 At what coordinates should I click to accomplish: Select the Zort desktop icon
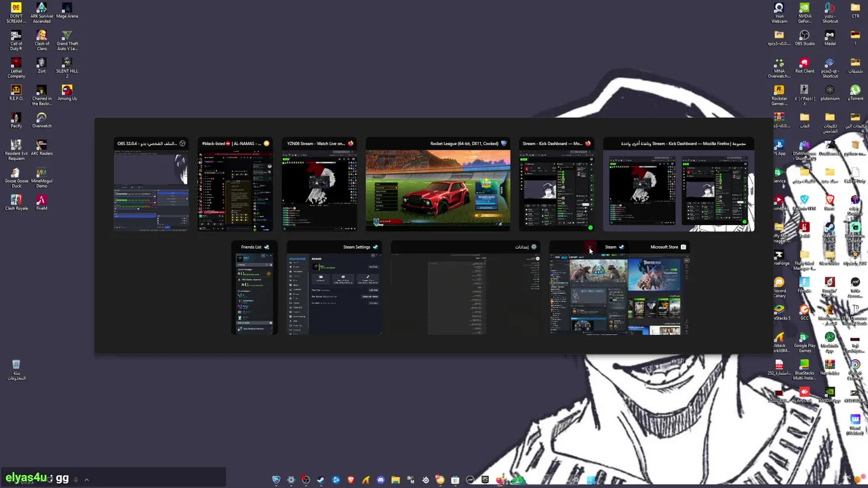click(x=41, y=66)
